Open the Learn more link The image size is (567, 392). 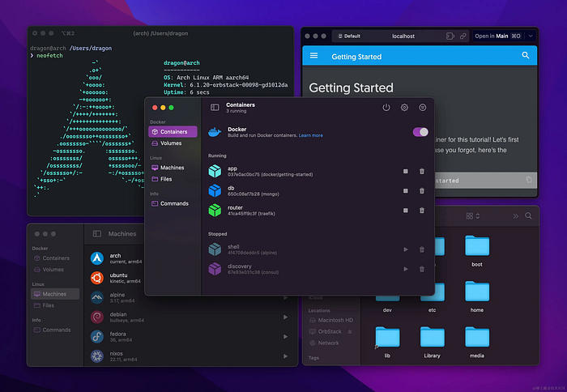coord(310,135)
